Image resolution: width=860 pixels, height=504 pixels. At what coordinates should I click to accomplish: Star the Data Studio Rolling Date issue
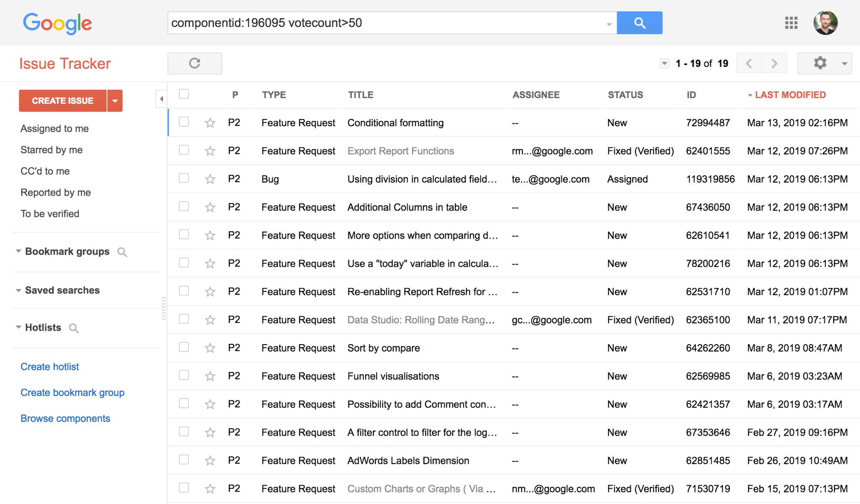210,320
